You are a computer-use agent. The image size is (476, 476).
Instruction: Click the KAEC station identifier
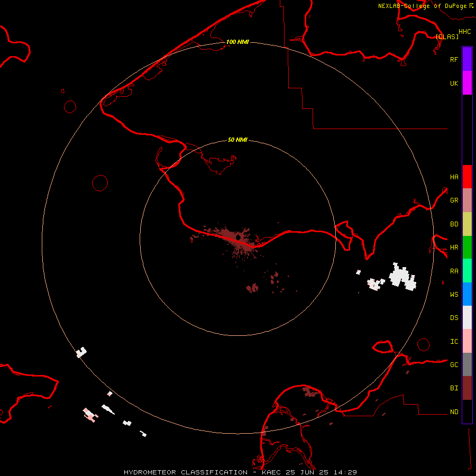(x=271, y=472)
